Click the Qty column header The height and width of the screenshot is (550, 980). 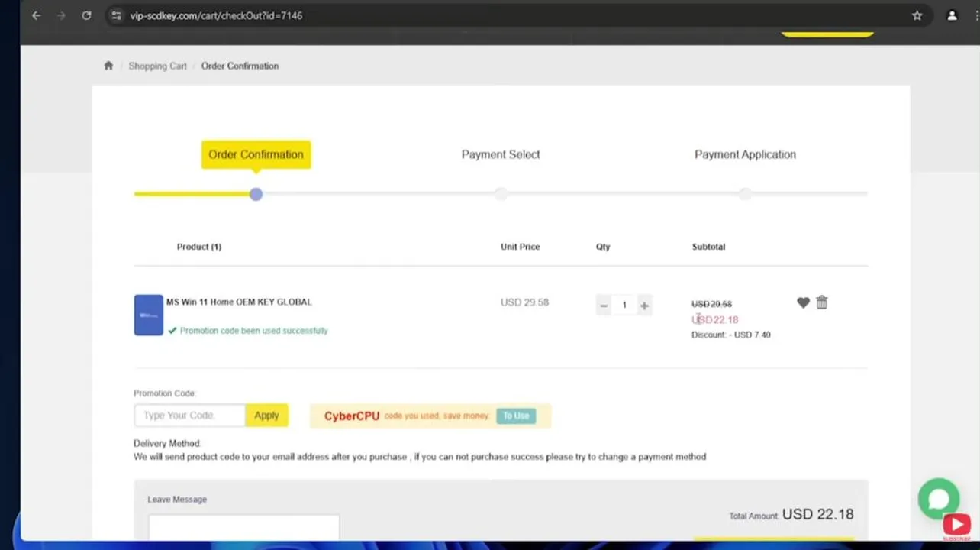603,247
